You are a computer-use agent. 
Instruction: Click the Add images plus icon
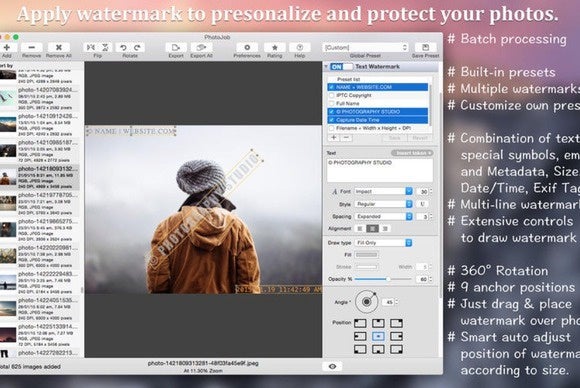(6, 47)
